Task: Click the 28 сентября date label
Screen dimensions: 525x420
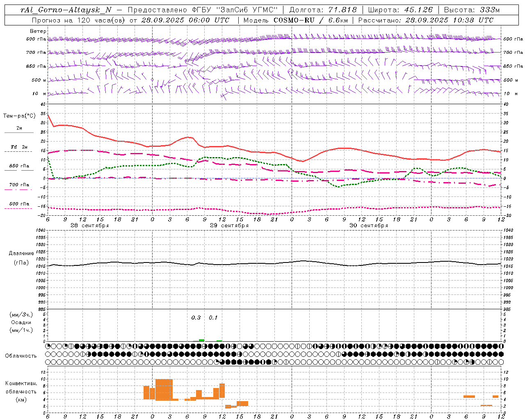Action: pos(89,226)
